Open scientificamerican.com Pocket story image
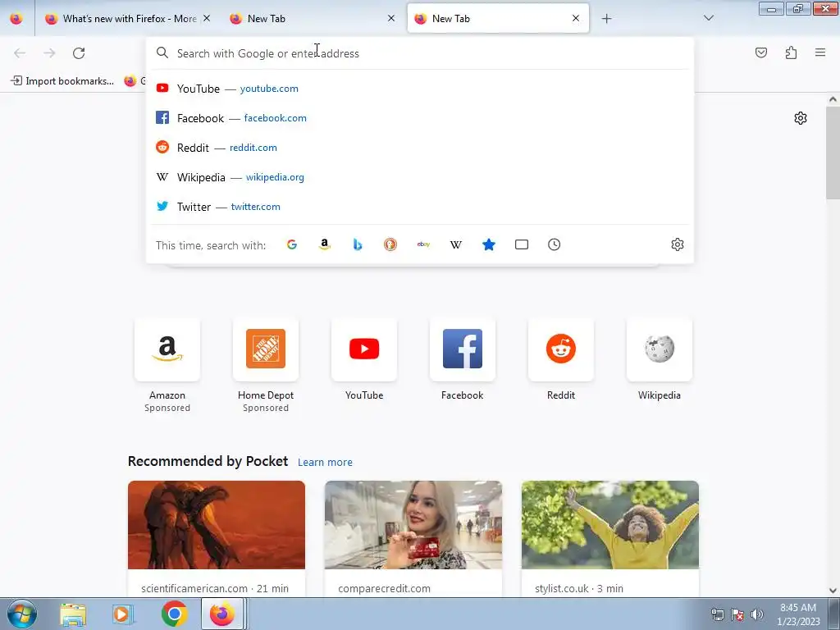840x630 pixels. click(x=217, y=525)
